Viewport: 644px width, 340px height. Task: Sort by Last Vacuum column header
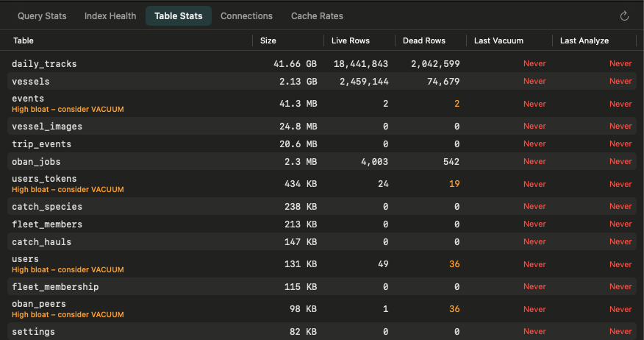coord(498,40)
